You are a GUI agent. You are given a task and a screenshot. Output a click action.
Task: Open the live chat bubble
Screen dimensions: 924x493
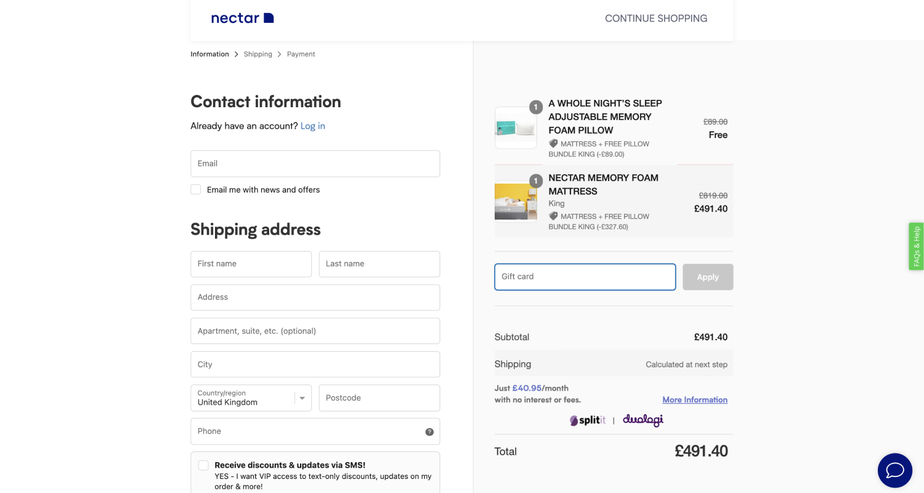coord(894,469)
